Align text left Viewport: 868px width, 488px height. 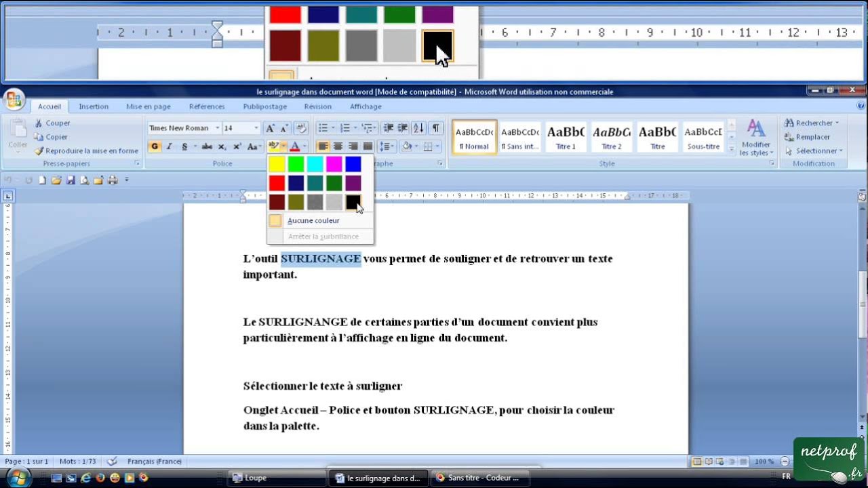(x=323, y=146)
